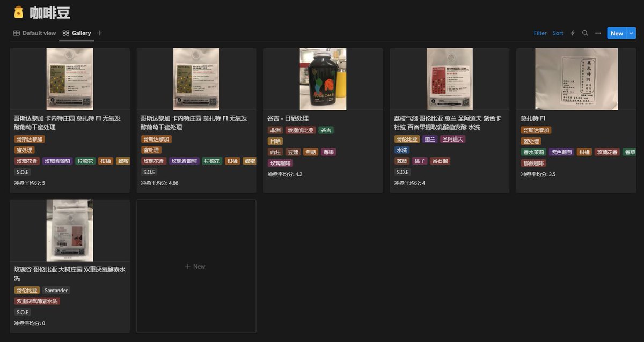Click the 冲煮平均分: 4.66 text

[x=159, y=183]
